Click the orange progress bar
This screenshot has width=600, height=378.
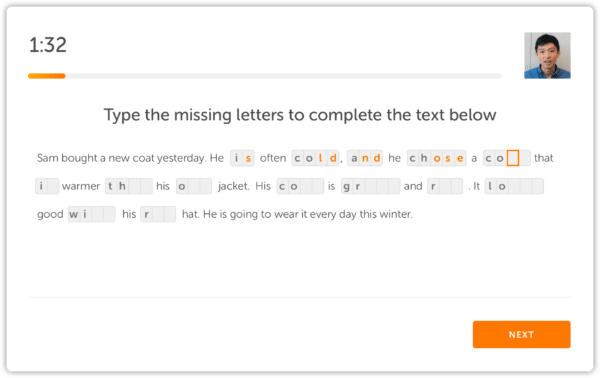coord(47,76)
